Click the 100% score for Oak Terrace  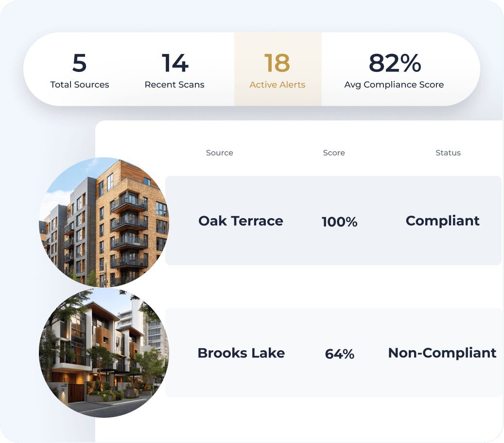click(339, 221)
